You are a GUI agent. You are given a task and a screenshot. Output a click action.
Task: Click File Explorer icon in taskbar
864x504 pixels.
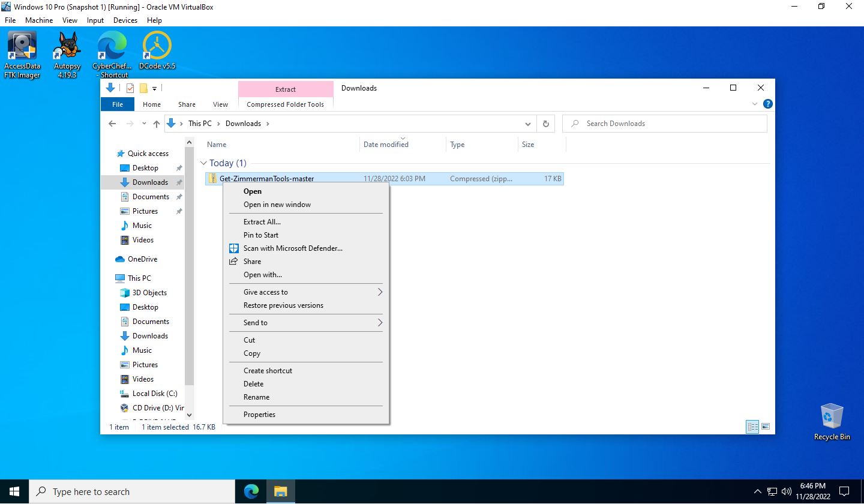click(280, 491)
